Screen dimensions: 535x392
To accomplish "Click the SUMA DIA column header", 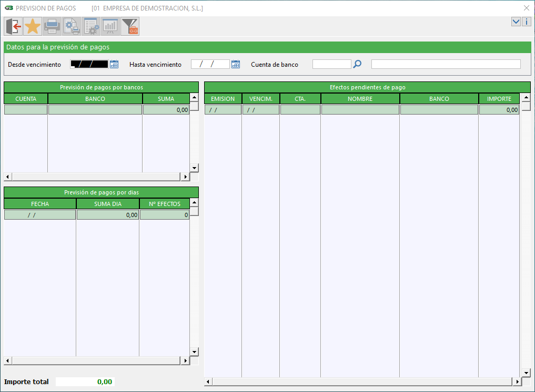I will [108, 204].
